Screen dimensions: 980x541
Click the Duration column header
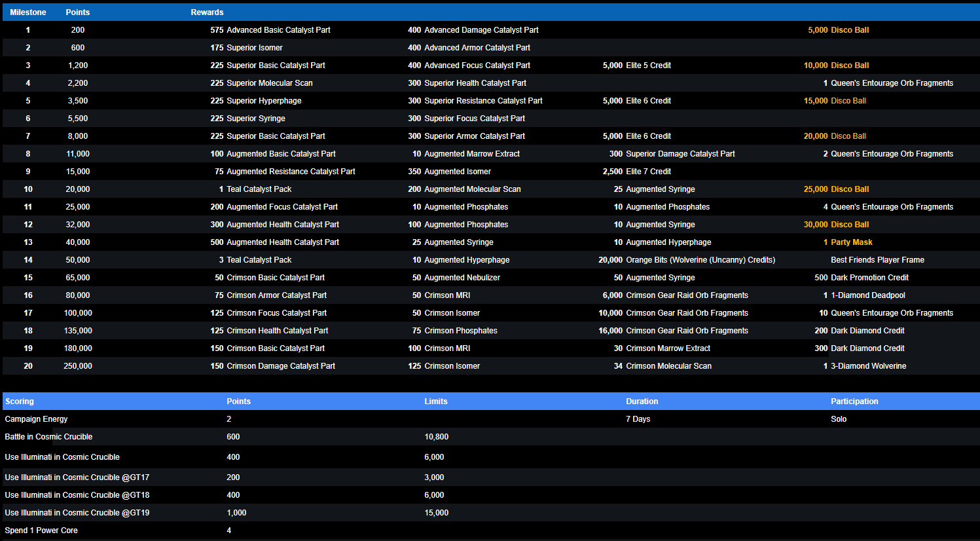642,401
